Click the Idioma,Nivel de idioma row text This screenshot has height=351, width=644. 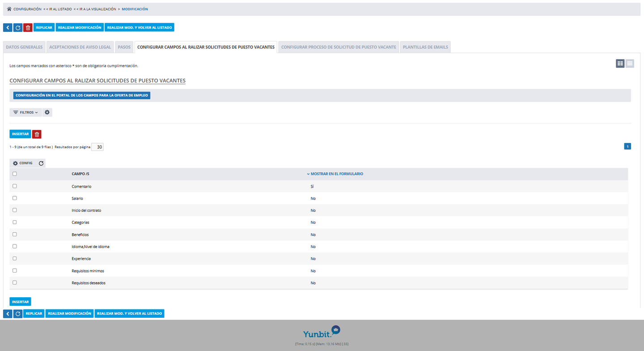pos(90,247)
